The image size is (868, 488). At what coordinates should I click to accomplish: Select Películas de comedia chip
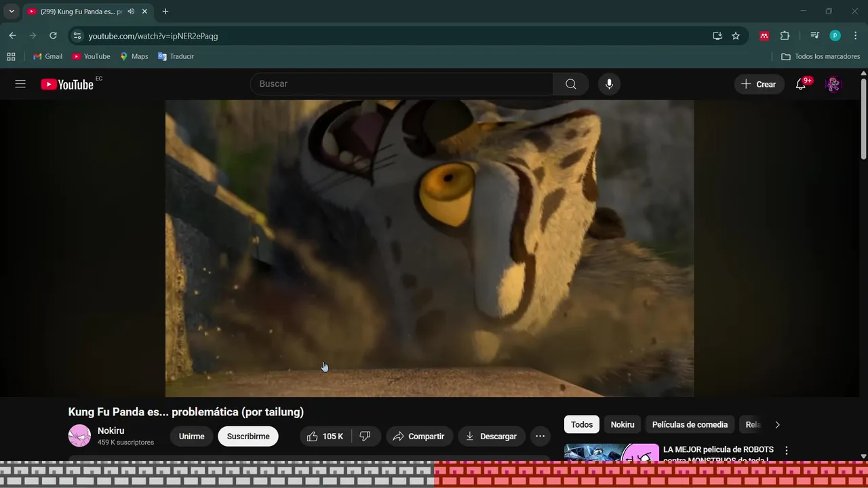coord(690,425)
